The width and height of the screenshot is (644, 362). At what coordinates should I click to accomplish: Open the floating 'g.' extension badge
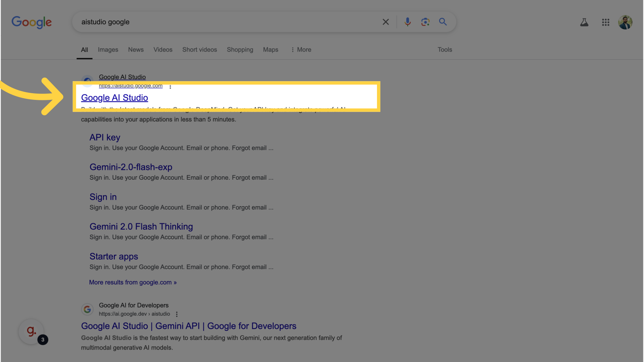coord(32,331)
